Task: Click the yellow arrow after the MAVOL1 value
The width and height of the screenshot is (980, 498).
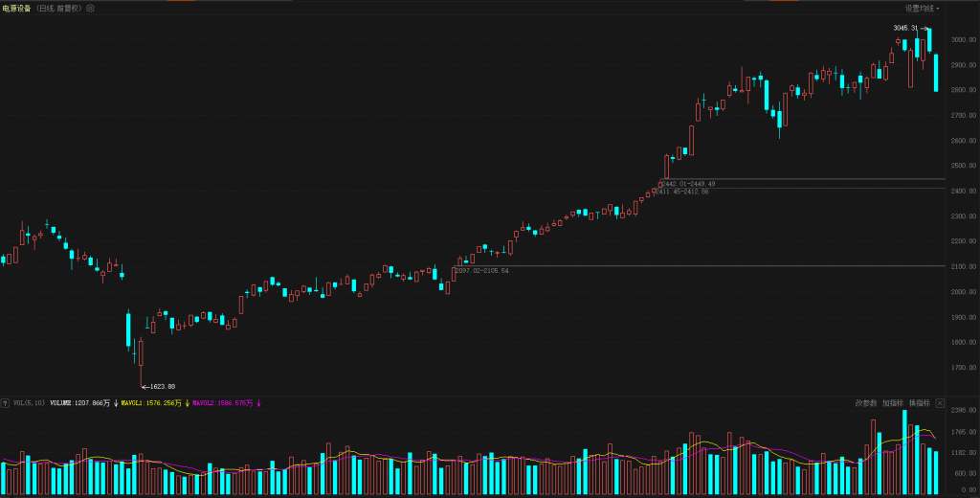Action: (x=187, y=403)
